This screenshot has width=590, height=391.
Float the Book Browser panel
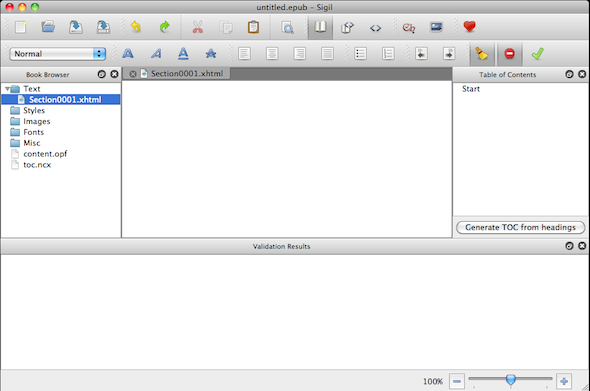coord(102,74)
